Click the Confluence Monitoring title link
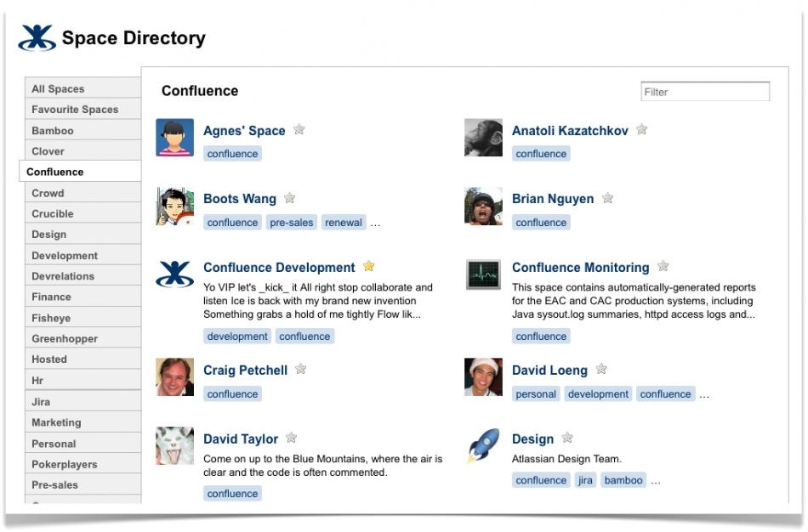The width and height of the screenshot is (808, 532). [580, 268]
